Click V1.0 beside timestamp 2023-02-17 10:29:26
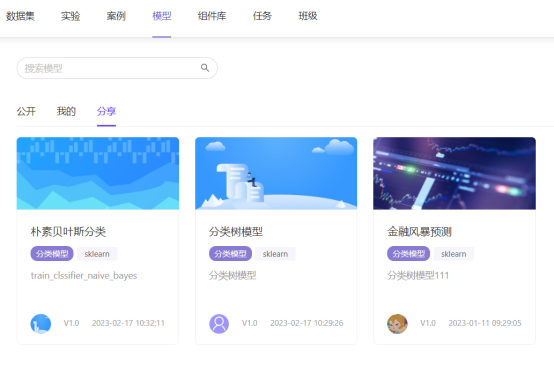The image size is (554, 366). coord(250,323)
